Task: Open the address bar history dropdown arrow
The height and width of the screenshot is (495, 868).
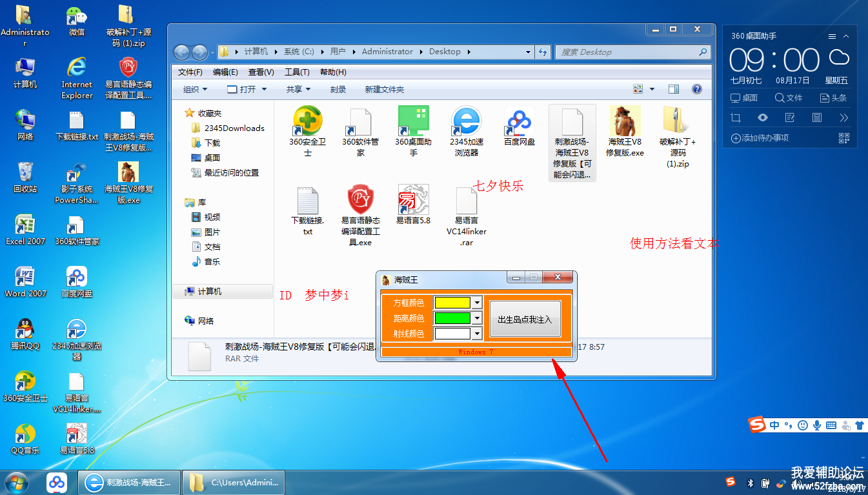Action: coord(527,52)
